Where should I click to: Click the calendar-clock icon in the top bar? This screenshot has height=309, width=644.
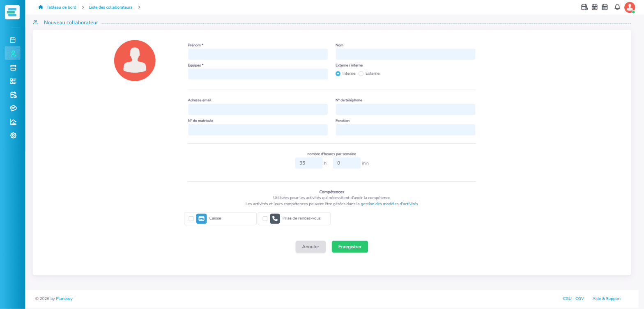pyautogui.click(x=584, y=7)
